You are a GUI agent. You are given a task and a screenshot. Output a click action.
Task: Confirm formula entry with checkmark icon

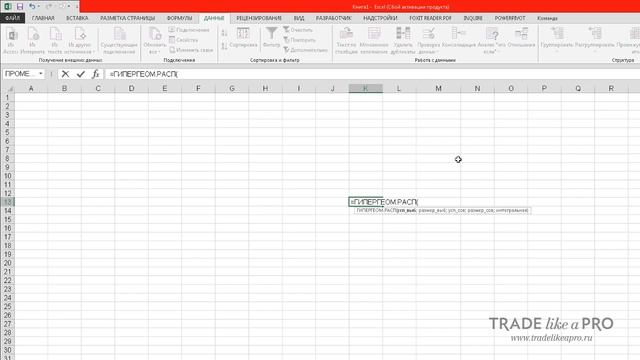pos(80,74)
